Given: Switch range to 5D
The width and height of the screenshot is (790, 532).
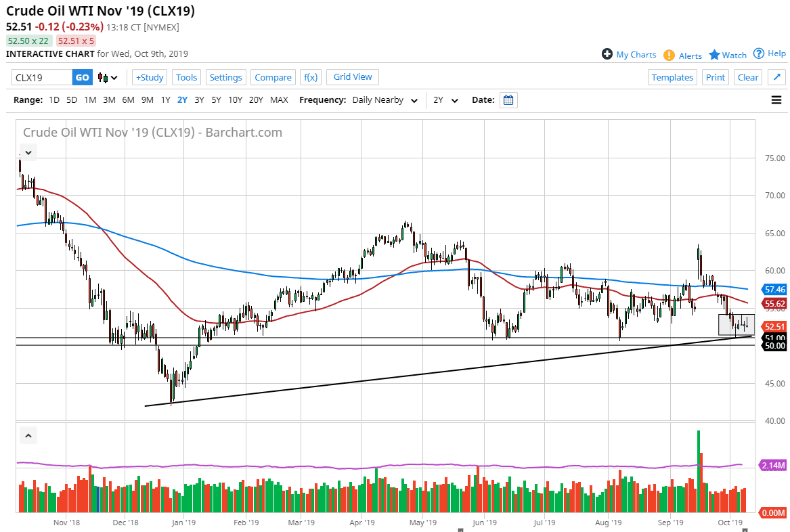Looking at the screenshot, I should (x=71, y=99).
